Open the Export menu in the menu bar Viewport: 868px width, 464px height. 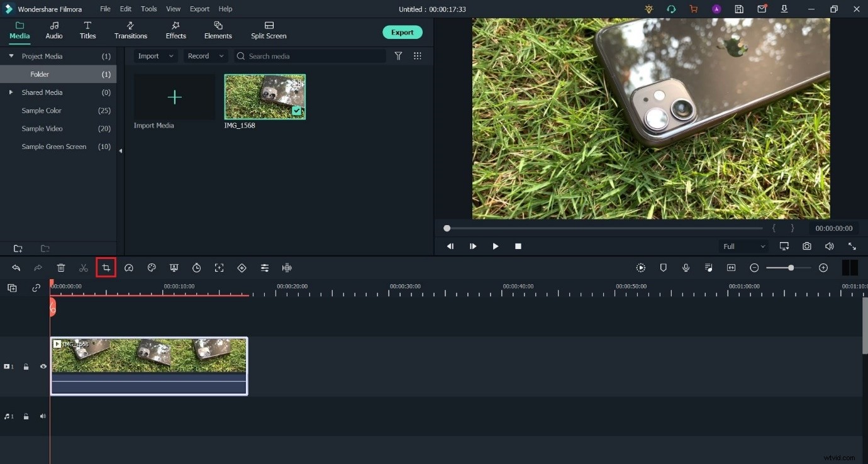(199, 9)
